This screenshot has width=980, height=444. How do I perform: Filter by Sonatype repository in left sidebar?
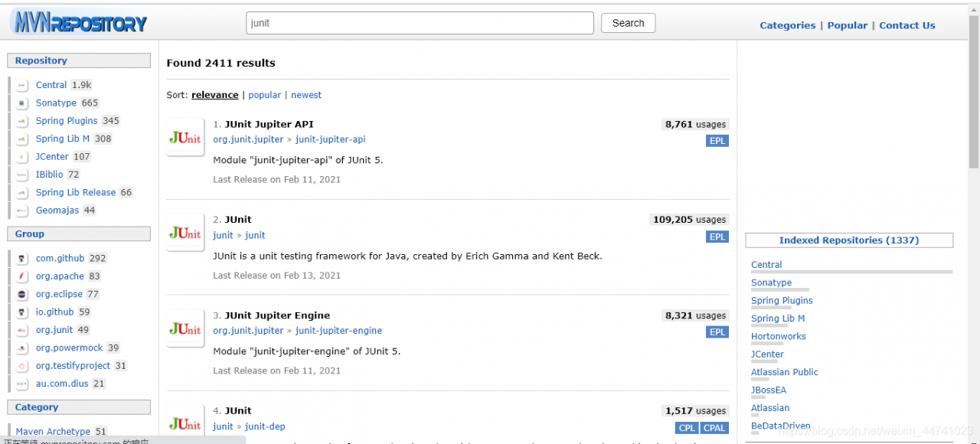pos(56,103)
